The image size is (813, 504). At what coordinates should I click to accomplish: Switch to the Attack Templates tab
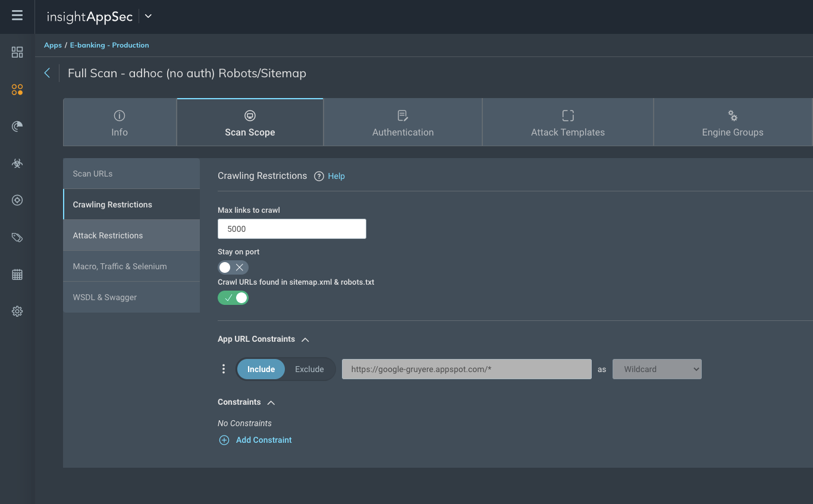point(567,122)
